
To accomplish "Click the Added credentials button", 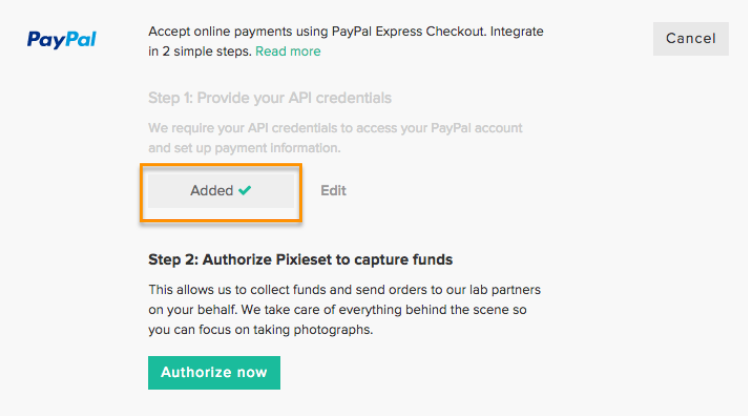I will pos(221,190).
